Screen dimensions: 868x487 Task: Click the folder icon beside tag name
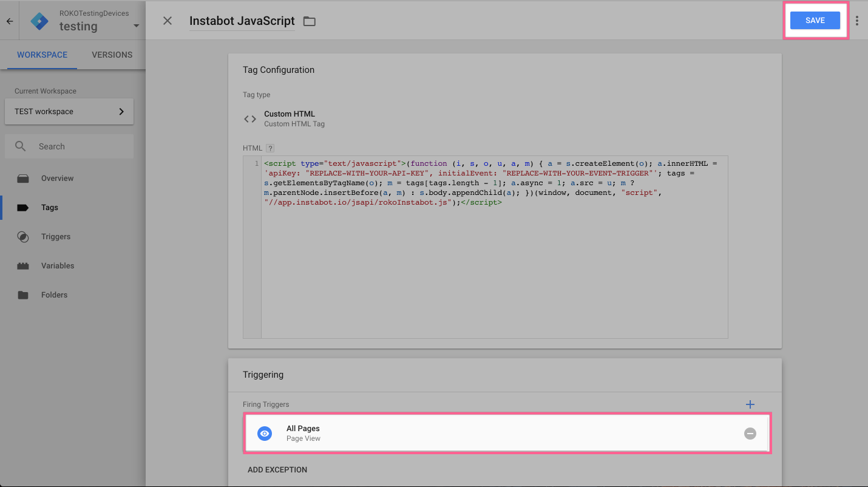pyautogui.click(x=310, y=21)
